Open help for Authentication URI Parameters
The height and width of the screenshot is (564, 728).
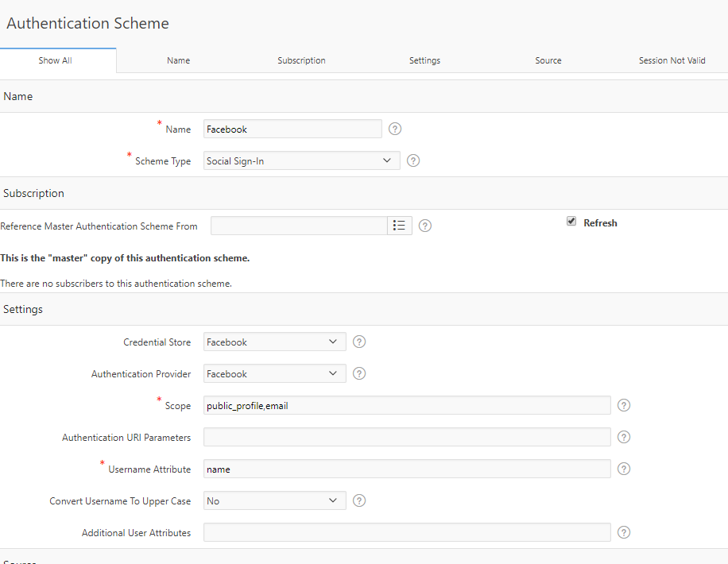(624, 437)
